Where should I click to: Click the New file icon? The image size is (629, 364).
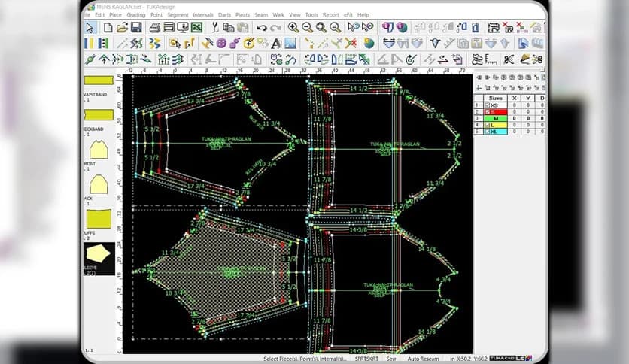(108, 28)
